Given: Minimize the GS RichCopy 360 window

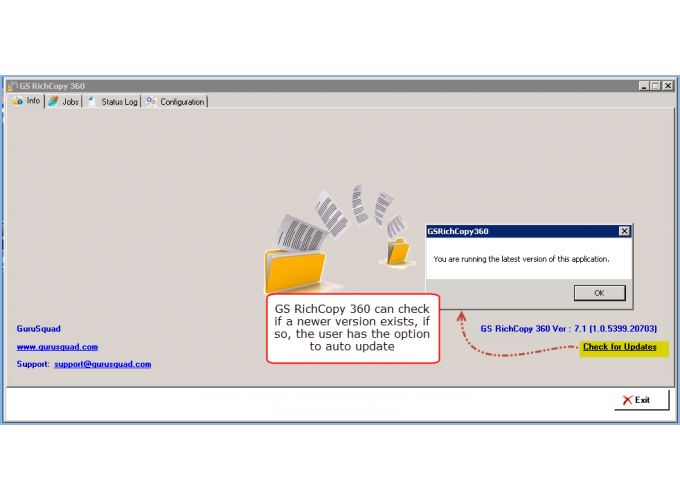Looking at the screenshot, I should (x=644, y=86).
